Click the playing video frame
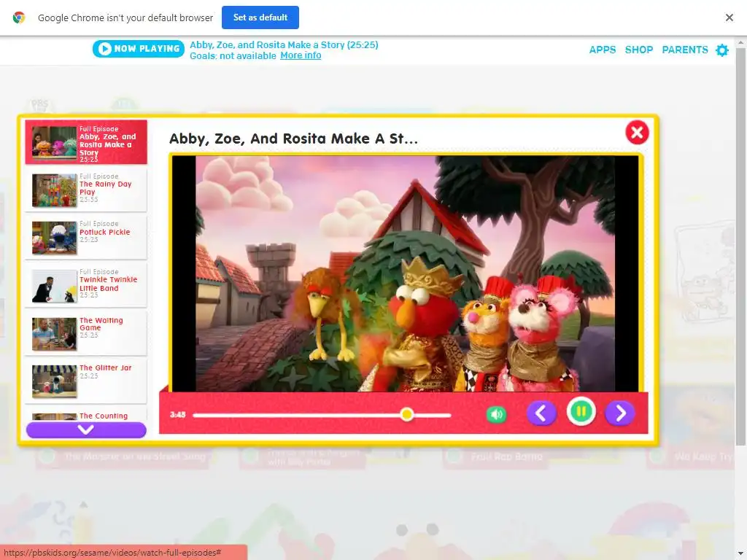 405,274
